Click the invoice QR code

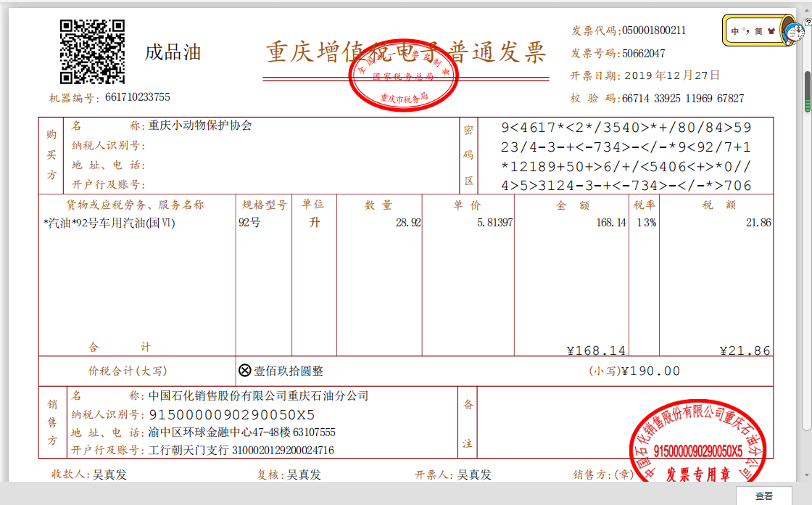[92, 52]
